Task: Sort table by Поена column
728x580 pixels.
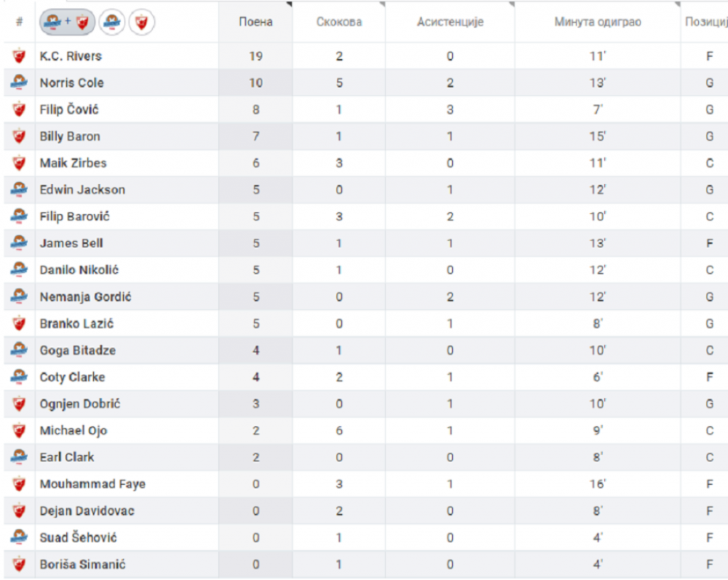Action: (x=255, y=22)
